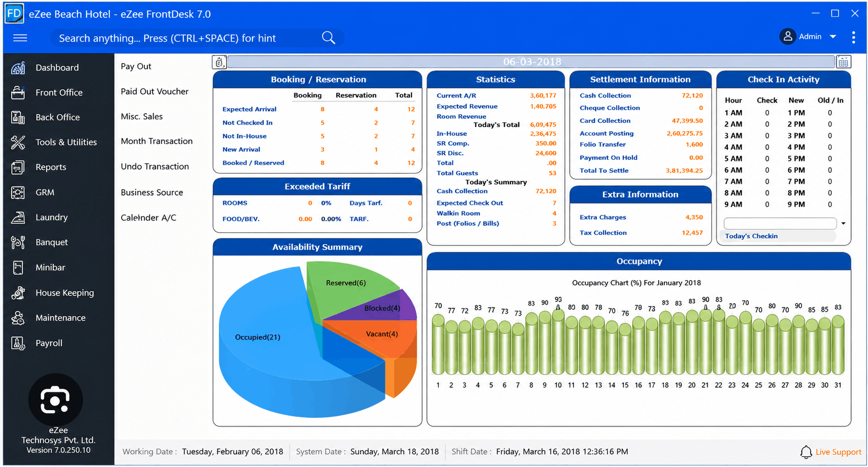This screenshot has height=467, width=868.
Task: Open Misc. Sales option
Action: pyautogui.click(x=142, y=116)
